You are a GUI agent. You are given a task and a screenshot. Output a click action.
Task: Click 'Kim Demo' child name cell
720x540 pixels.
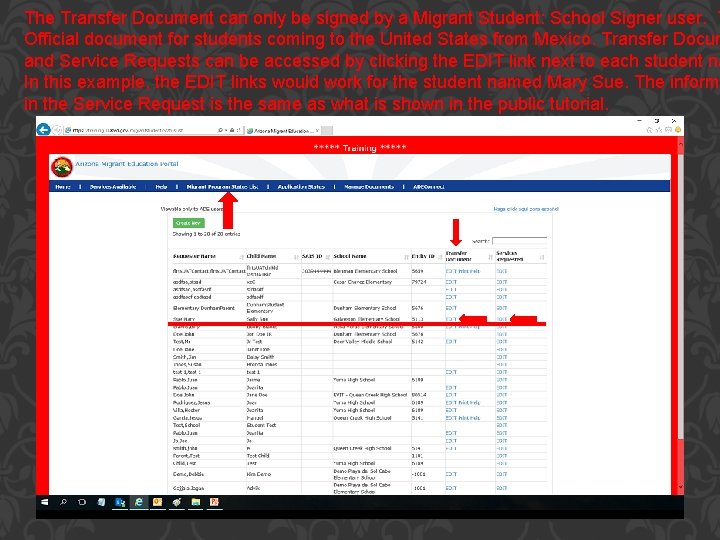(259, 474)
